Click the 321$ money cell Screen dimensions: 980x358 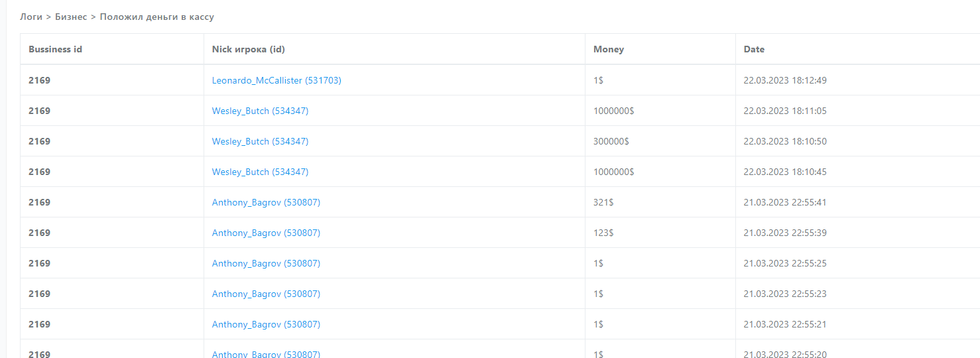pyautogui.click(x=603, y=202)
